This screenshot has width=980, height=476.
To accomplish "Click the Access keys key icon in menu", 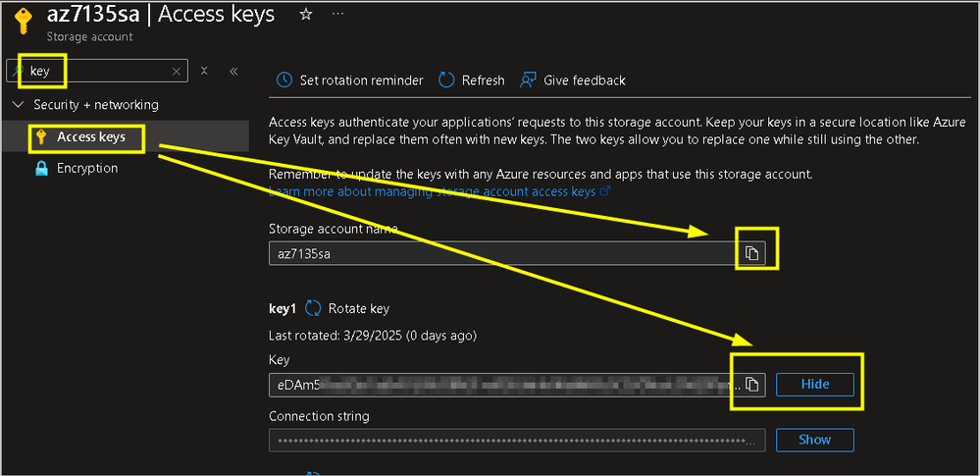I will click(41, 137).
